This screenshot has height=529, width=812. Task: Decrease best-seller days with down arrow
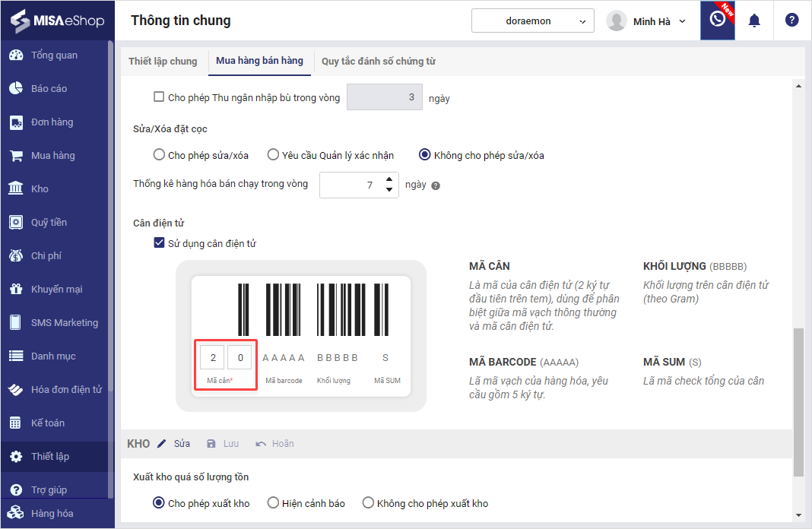pos(389,190)
